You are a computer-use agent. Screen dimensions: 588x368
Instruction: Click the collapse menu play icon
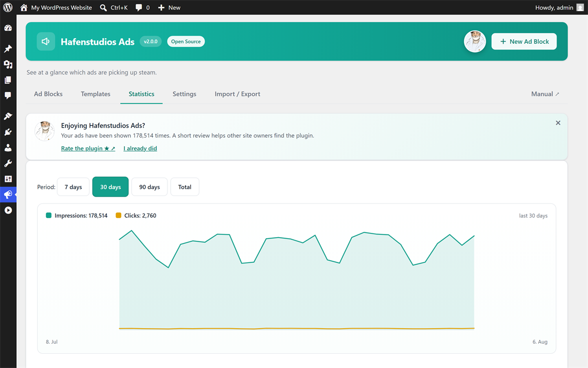coord(8,210)
